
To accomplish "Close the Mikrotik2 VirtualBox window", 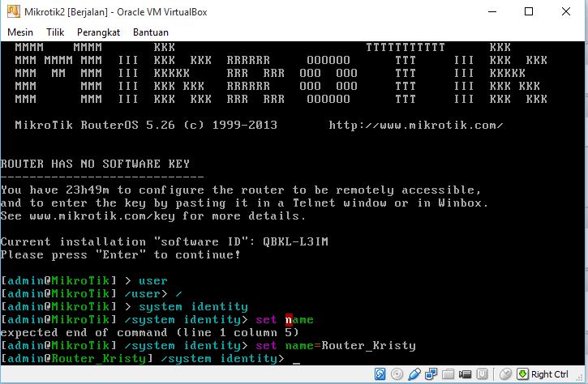I will coord(566,11).
